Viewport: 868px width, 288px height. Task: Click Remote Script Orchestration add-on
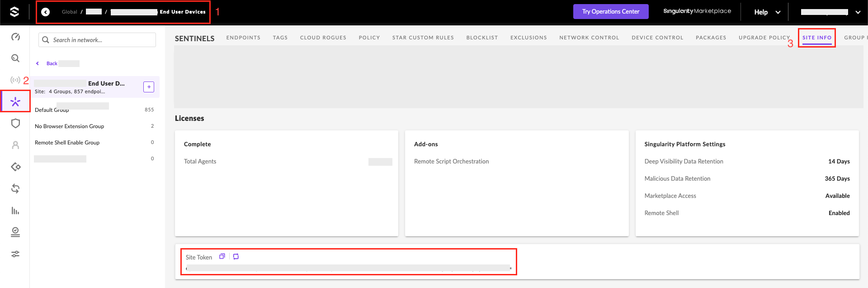coord(451,161)
